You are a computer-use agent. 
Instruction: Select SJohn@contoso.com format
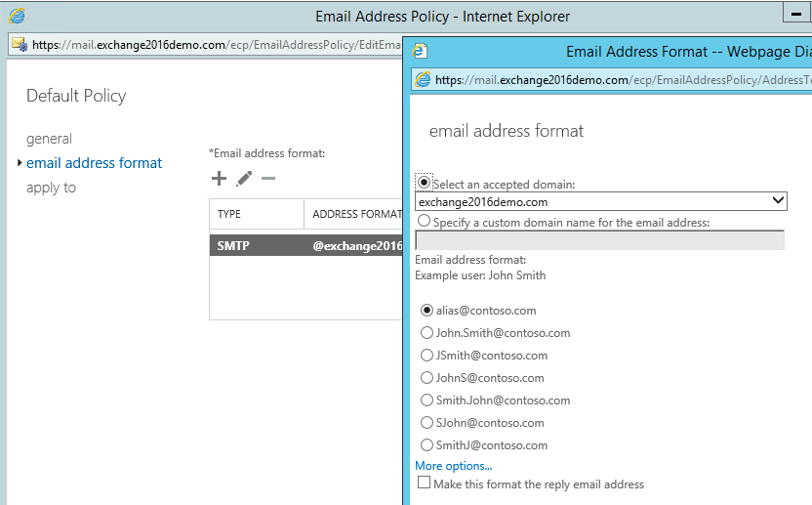pos(426,423)
